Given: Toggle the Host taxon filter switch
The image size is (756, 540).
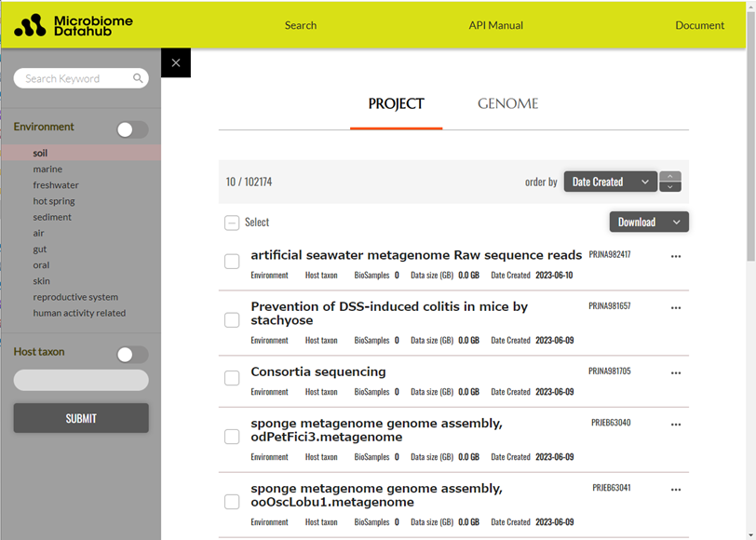Looking at the screenshot, I should click(132, 355).
